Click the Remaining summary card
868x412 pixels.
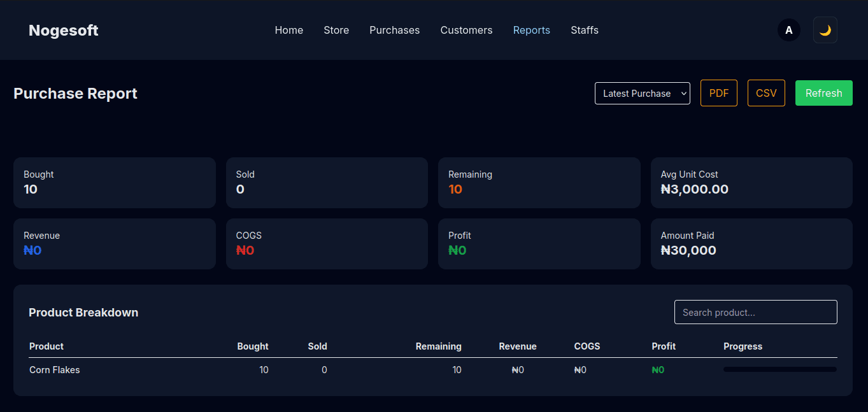(539, 182)
